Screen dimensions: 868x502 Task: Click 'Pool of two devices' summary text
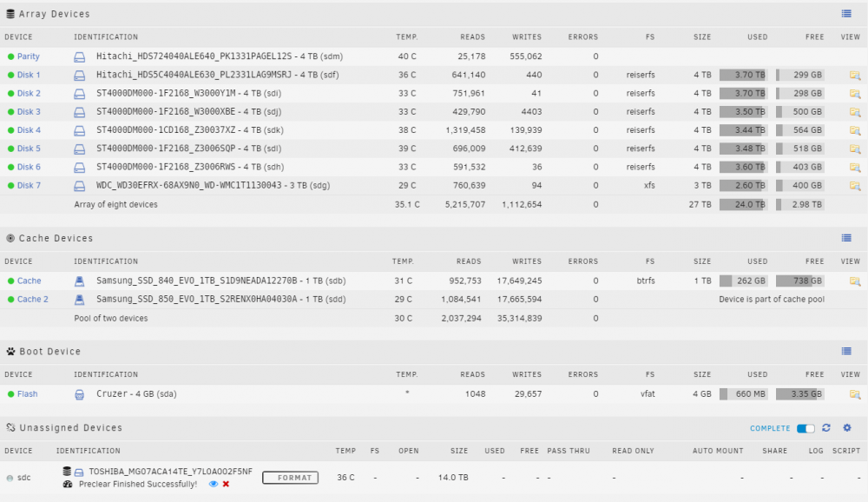pos(111,319)
